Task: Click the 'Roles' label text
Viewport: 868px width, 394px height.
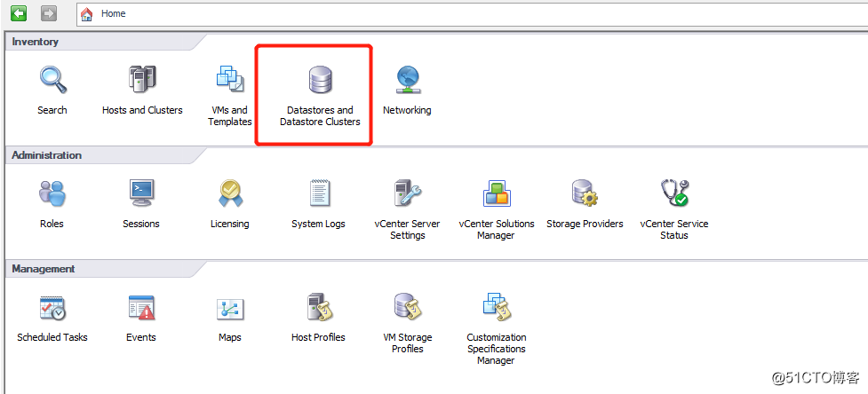Action: [x=52, y=224]
